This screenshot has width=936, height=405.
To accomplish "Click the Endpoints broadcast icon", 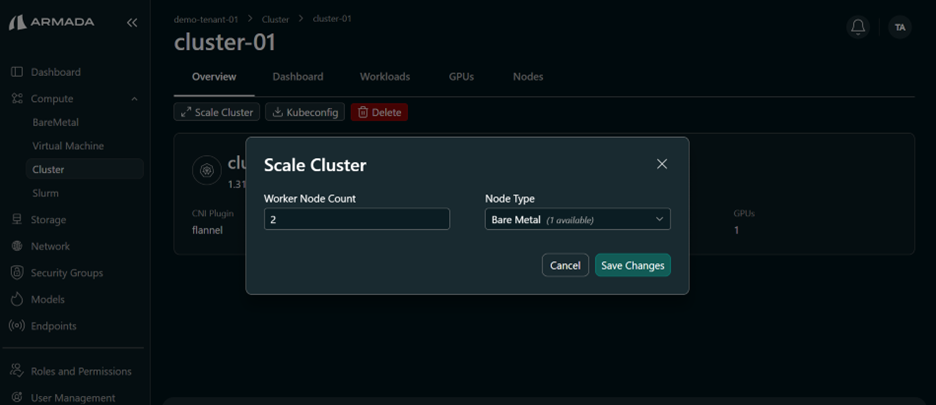I will point(17,326).
